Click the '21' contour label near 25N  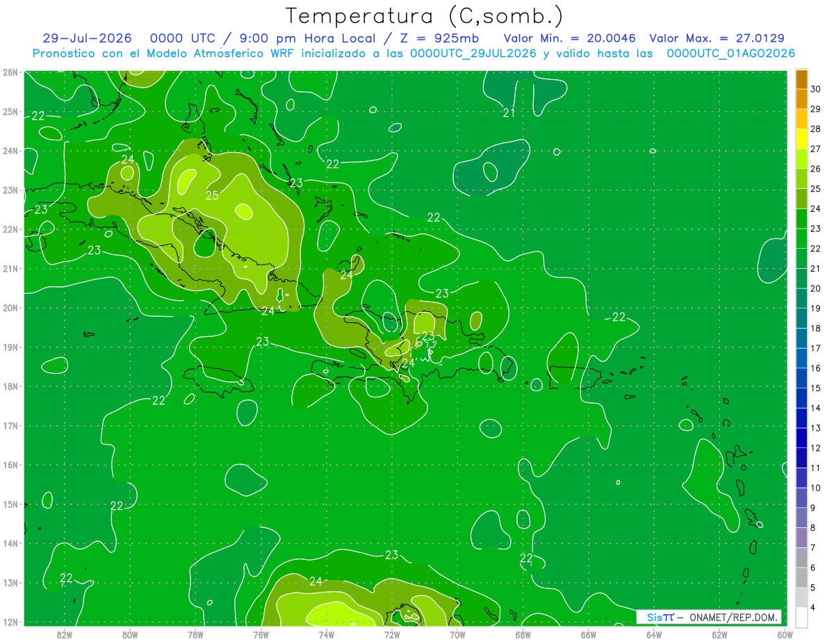[x=509, y=113]
